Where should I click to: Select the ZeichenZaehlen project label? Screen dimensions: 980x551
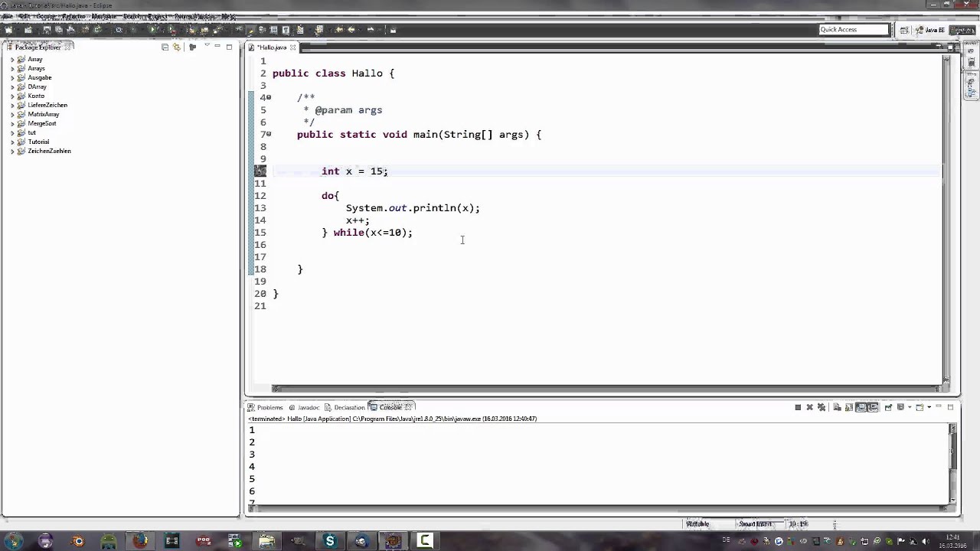[49, 151]
